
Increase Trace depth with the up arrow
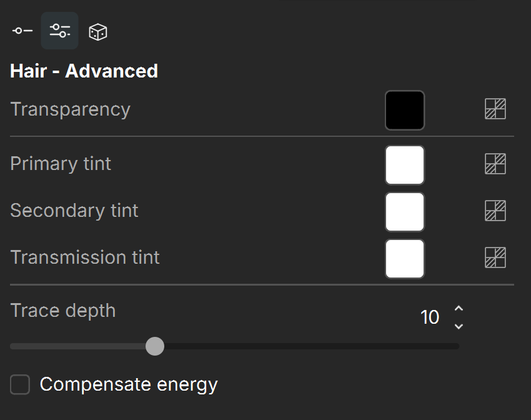(459, 308)
